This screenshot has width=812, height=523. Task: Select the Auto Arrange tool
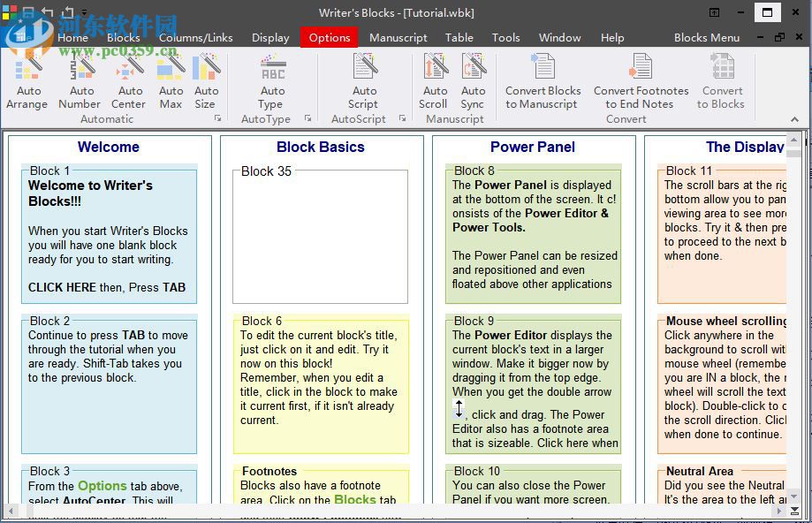tap(27, 80)
